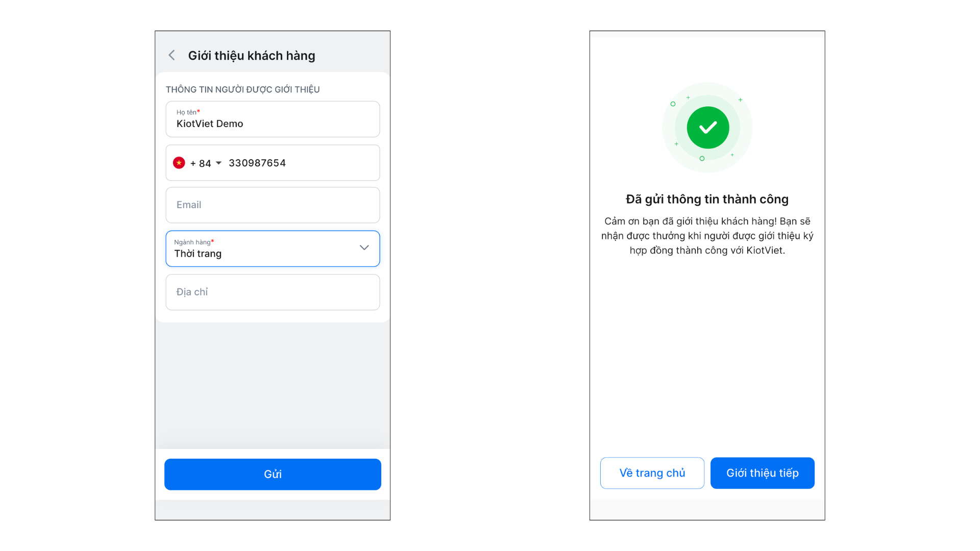Click the green success checkmark icon
The height and width of the screenshot is (551, 980).
(x=707, y=128)
